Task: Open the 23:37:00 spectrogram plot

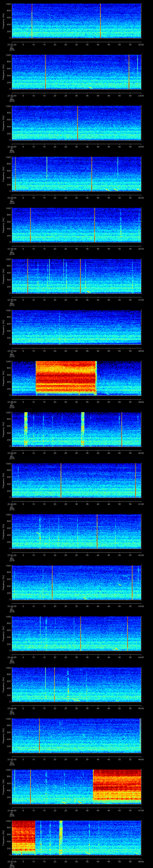Action: pos(76,327)
